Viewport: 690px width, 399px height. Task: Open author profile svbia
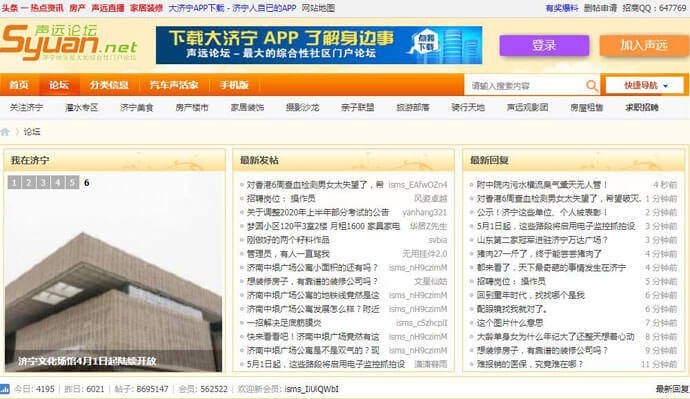pyautogui.click(x=437, y=240)
